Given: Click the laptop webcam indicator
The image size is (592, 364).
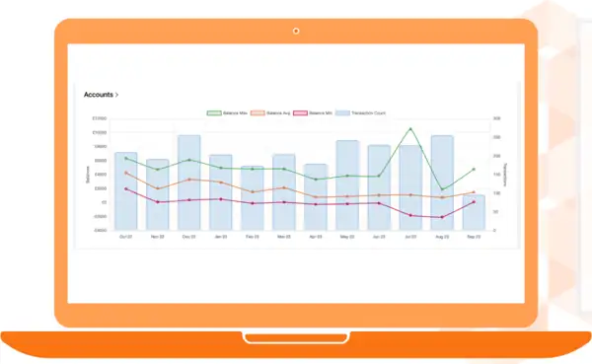Looking at the screenshot, I should pyautogui.click(x=296, y=31).
